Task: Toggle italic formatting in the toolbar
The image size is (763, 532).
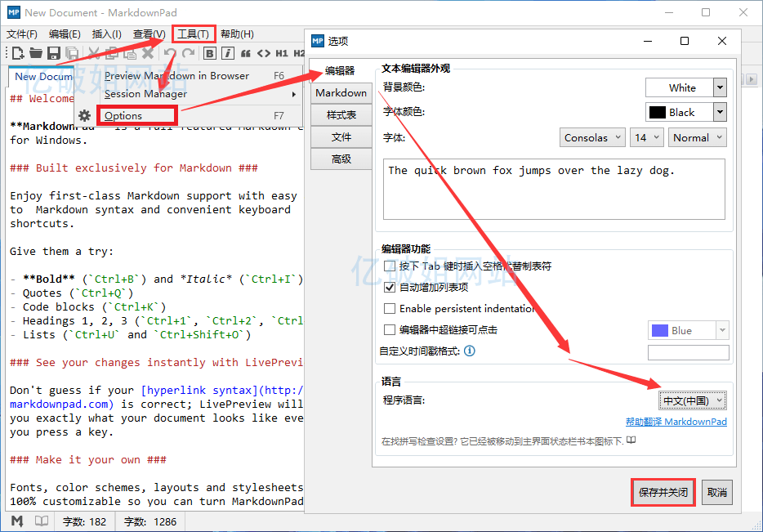Action: coord(227,53)
